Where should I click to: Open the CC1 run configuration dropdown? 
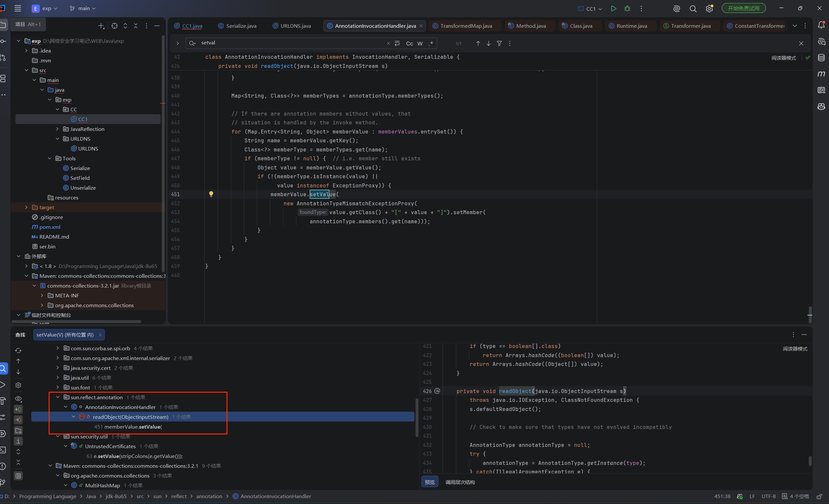(590, 9)
